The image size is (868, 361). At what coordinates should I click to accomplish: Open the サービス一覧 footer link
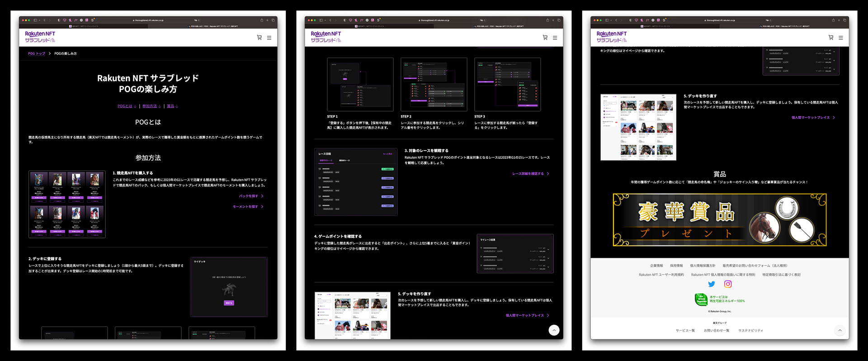pos(685,331)
